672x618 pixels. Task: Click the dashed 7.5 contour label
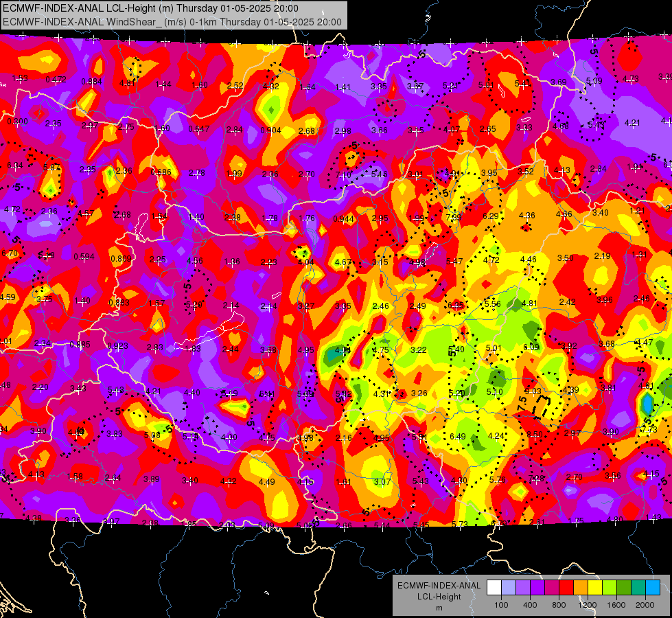coord(522,403)
